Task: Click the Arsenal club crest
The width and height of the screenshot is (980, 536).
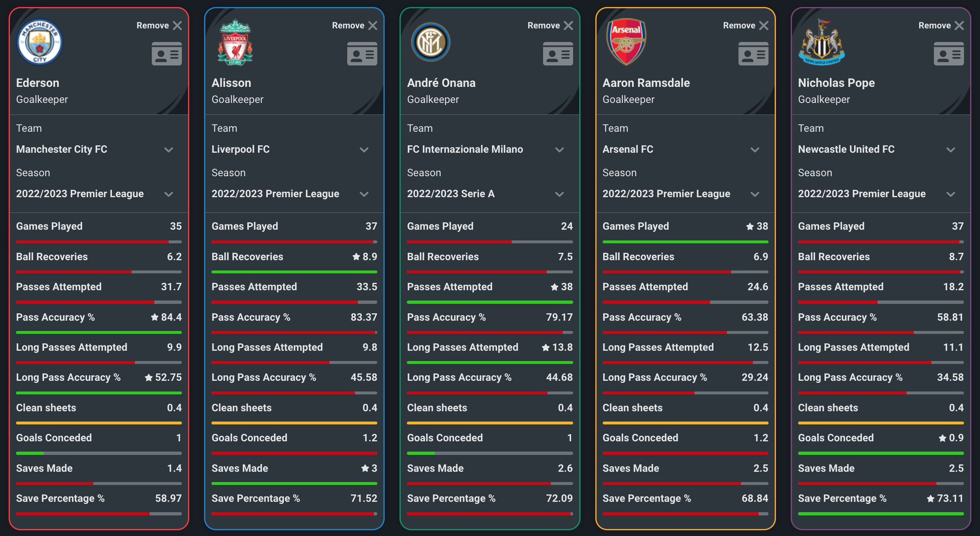Action: [626, 42]
